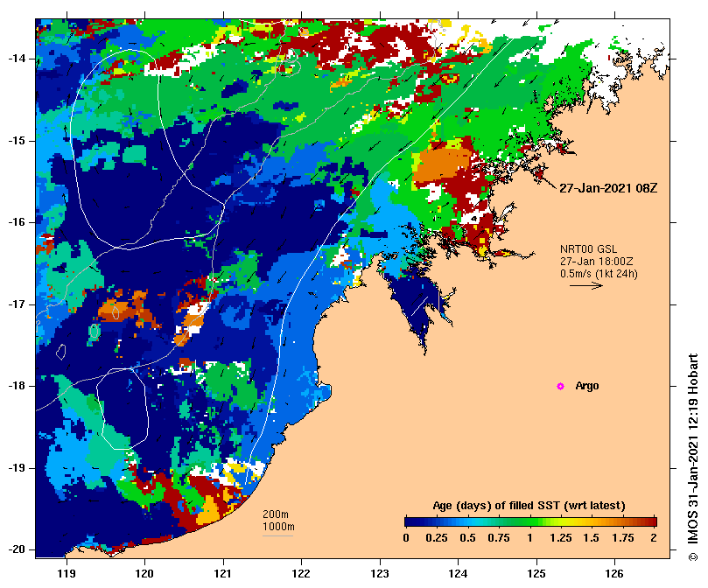Click the latitude label -17

17,304
